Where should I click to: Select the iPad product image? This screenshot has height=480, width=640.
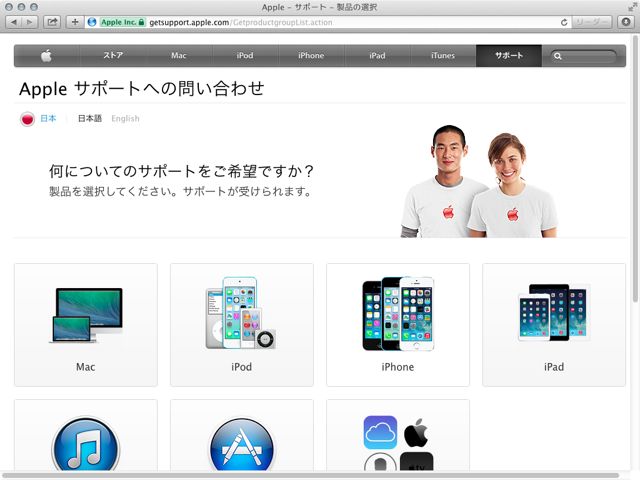[554, 313]
